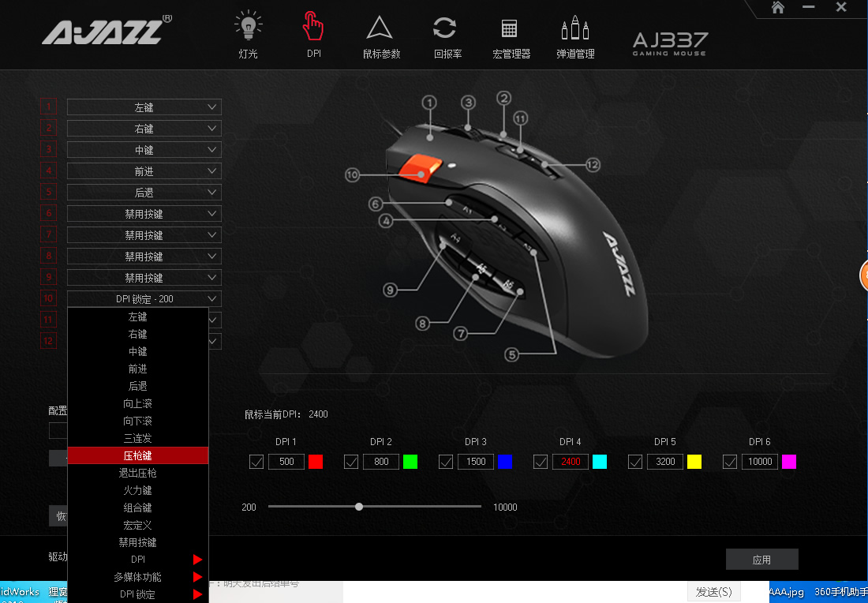The image size is (868, 603).
Task: Open the button 1 左键 dropdown
Action: (144, 107)
